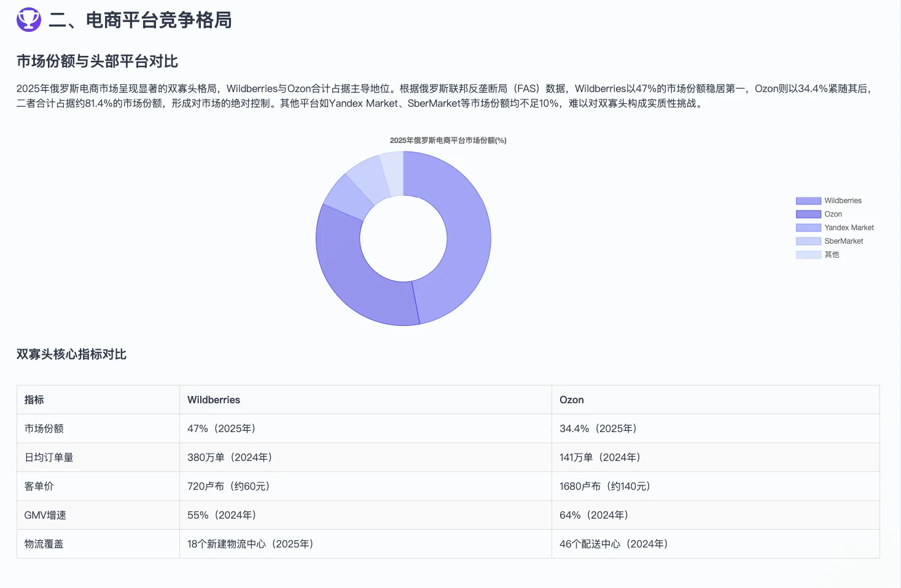Click the cell 64%（2024年）
901x588 pixels.
[x=716, y=515]
